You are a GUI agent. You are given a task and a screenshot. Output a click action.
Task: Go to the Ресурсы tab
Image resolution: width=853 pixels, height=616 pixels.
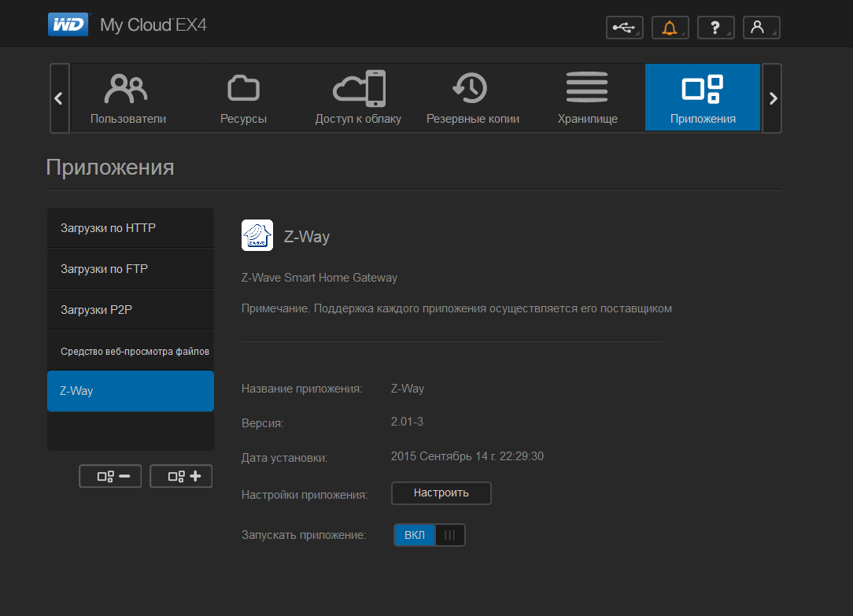tap(243, 98)
